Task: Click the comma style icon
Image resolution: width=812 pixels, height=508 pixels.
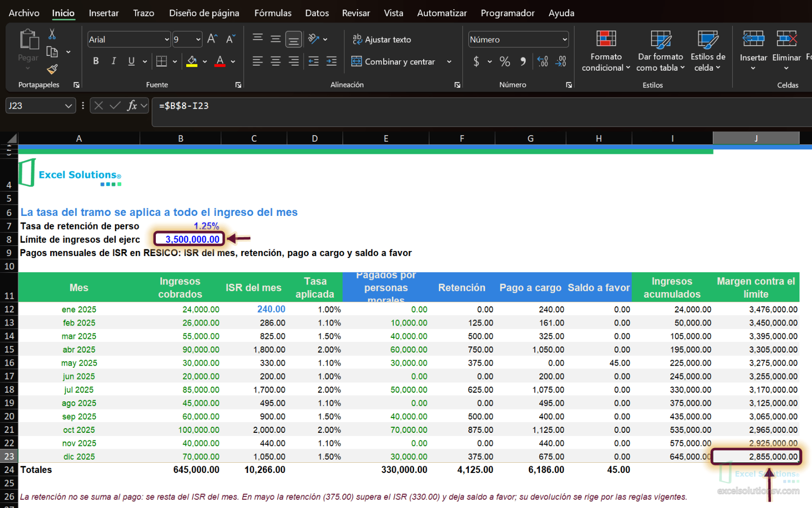Action: pos(523,61)
